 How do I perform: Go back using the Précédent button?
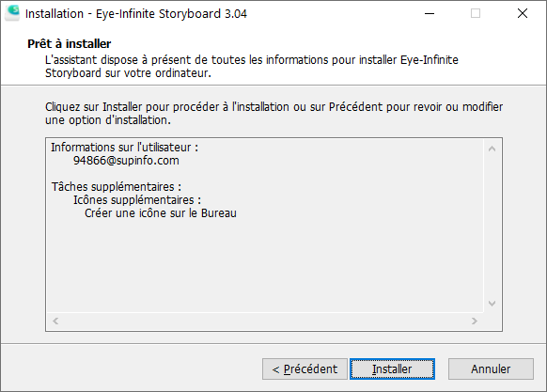point(305,368)
